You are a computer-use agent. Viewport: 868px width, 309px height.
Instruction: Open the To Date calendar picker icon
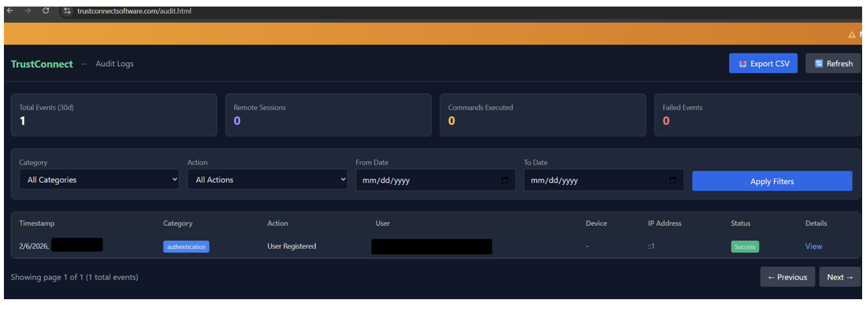(673, 180)
